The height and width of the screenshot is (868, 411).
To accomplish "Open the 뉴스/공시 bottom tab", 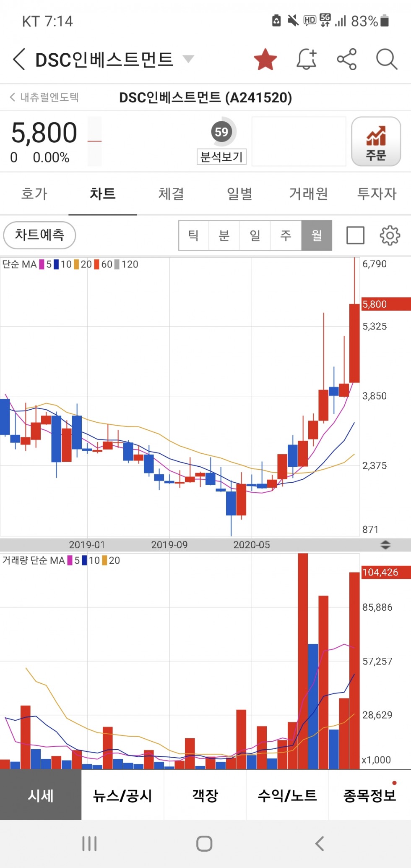I will (122, 795).
